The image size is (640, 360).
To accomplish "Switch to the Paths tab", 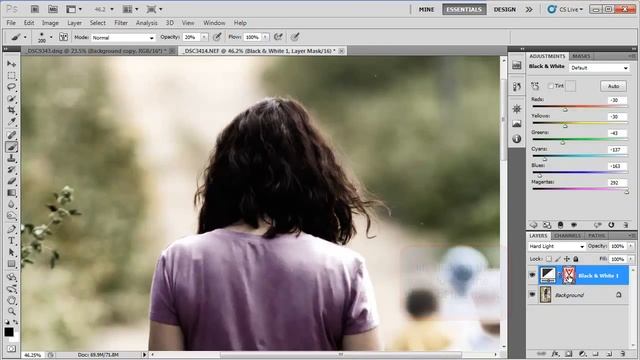I will click(x=596, y=236).
